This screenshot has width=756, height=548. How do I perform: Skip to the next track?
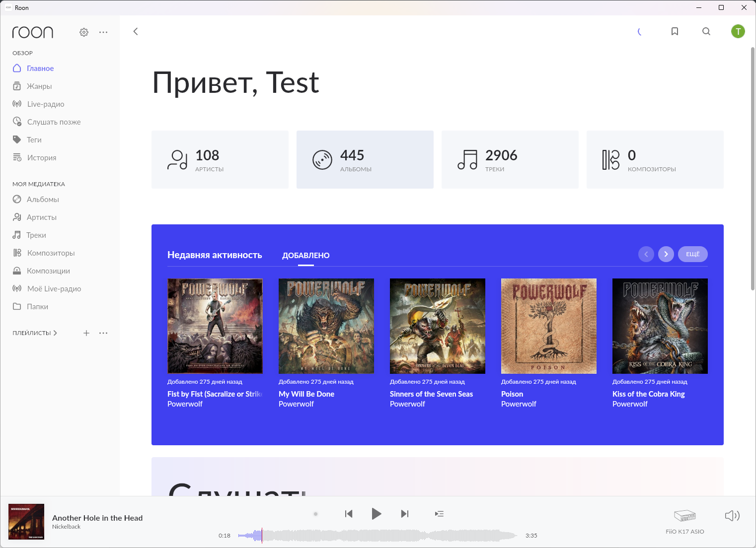tap(405, 514)
